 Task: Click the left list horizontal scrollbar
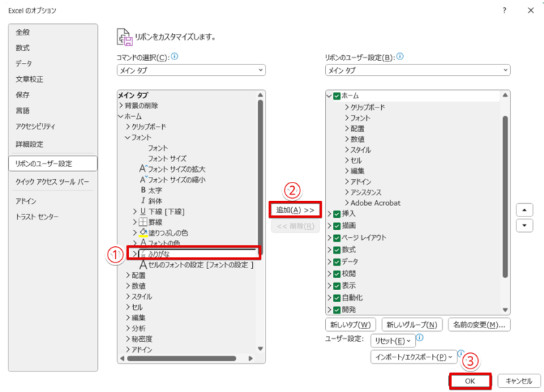pos(182,358)
